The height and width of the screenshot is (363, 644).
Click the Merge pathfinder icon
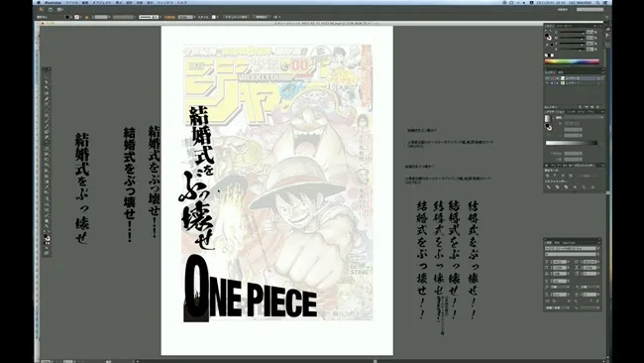click(566, 187)
